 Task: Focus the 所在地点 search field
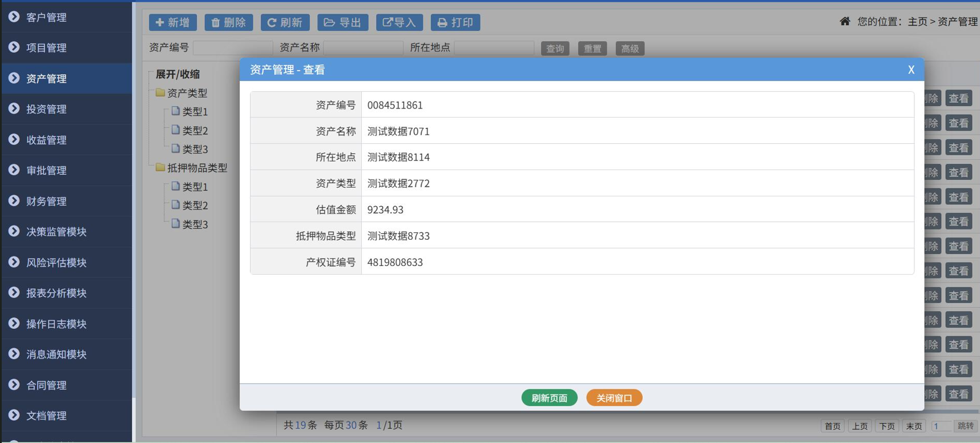pyautogui.click(x=494, y=48)
